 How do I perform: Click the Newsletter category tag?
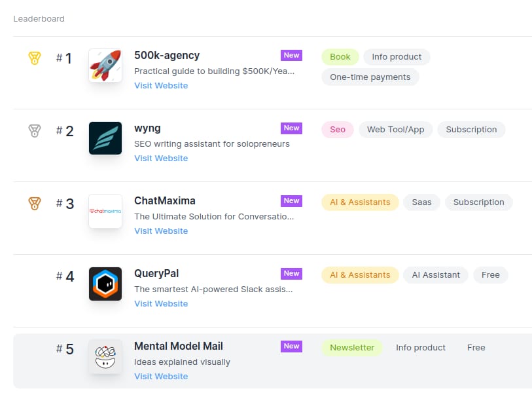tap(352, 348)
